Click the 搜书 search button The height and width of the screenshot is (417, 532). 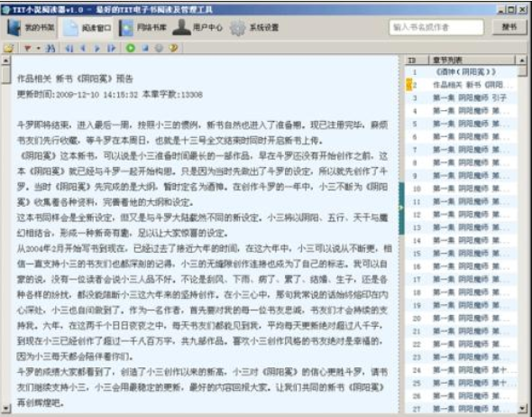coord(509,27)
